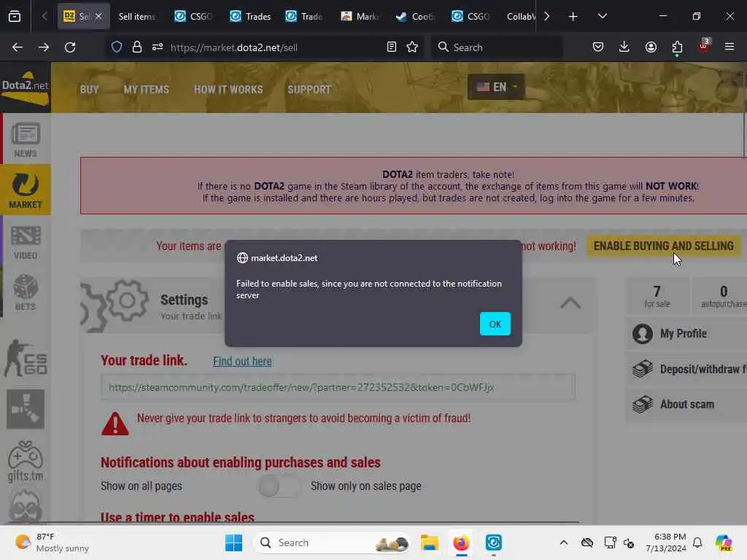Open Deposit/withdraw funds
The image size is (747, 560).
tap(686, 369)
